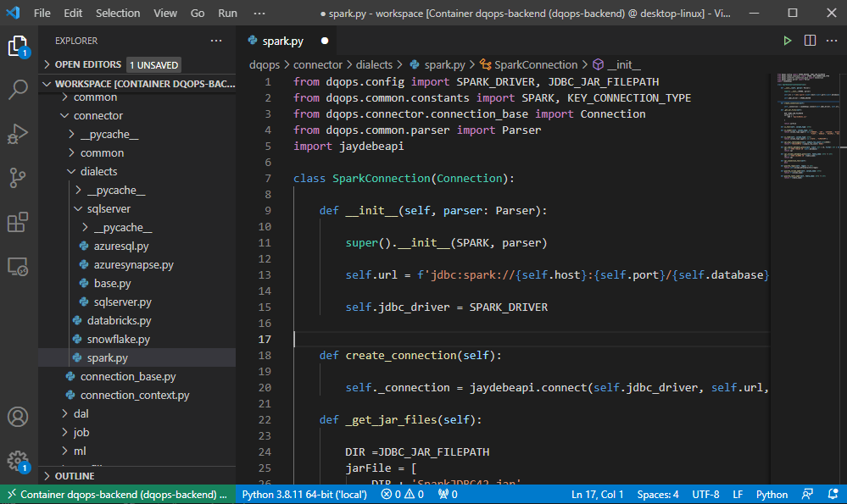847x504 pixels.
Task: Open the Extensions view
Action: [19, 223]
